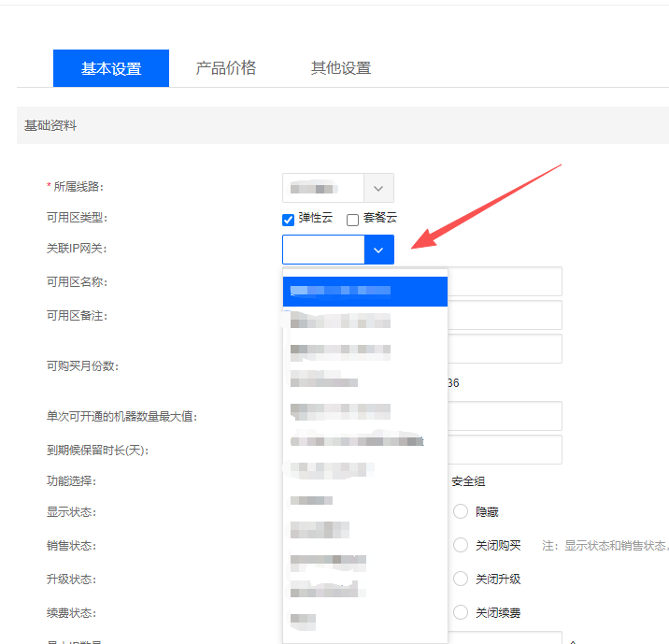Click the 所属线路 chevron arrow icon
This screenshot has width=669, height=644.
378,188
